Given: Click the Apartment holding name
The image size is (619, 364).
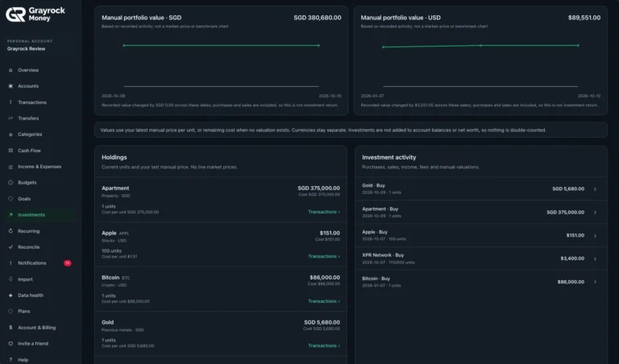Looking at the screenshot, I should point(115,188).
